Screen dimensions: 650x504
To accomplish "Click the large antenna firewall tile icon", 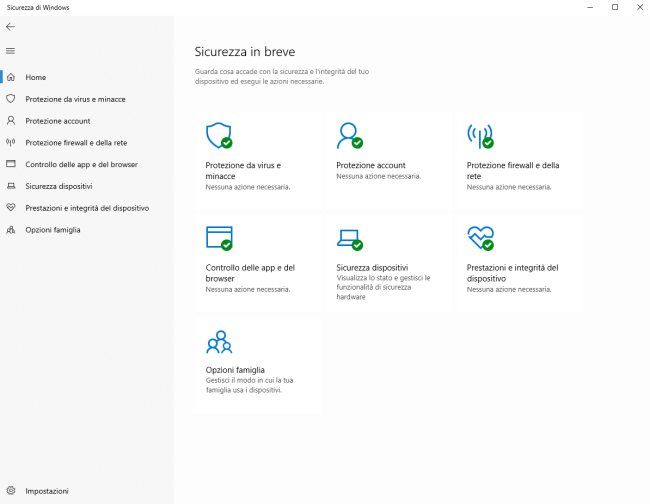I will 480,136.
